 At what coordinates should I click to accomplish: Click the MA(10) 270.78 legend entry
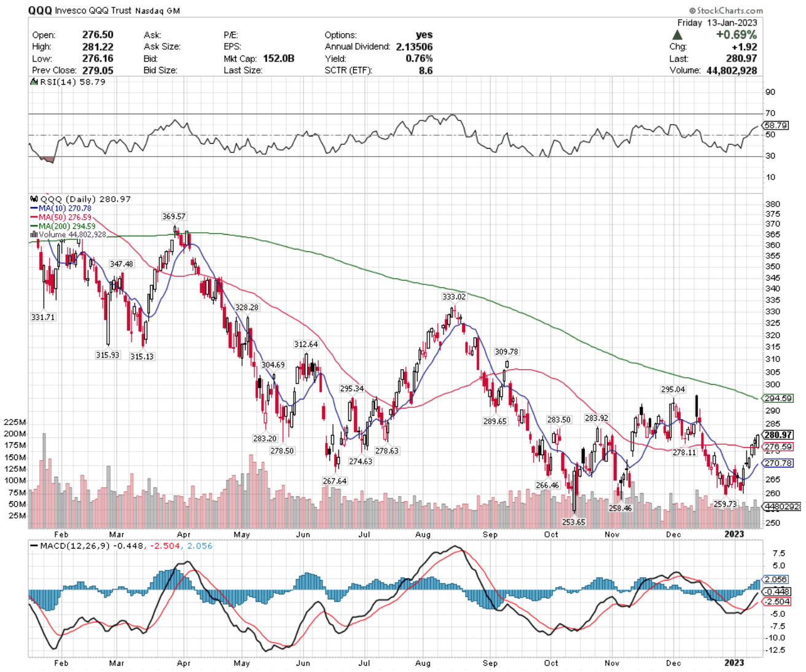coord(61,208)
